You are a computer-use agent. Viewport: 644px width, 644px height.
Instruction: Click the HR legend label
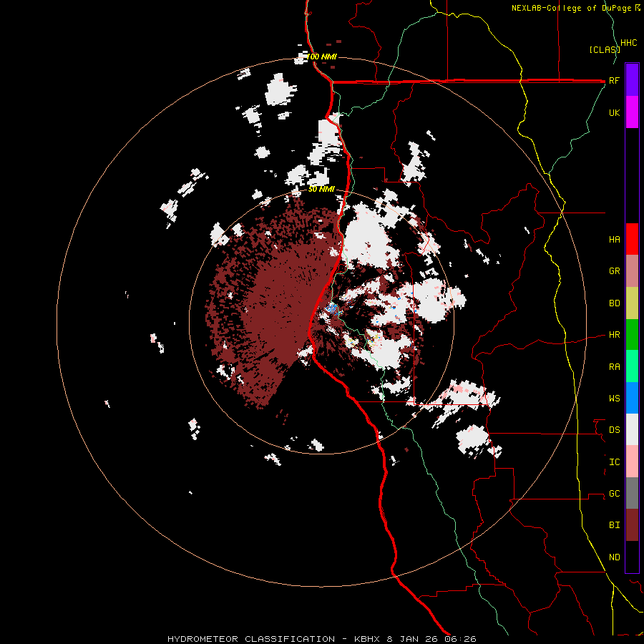click(614, 335)
